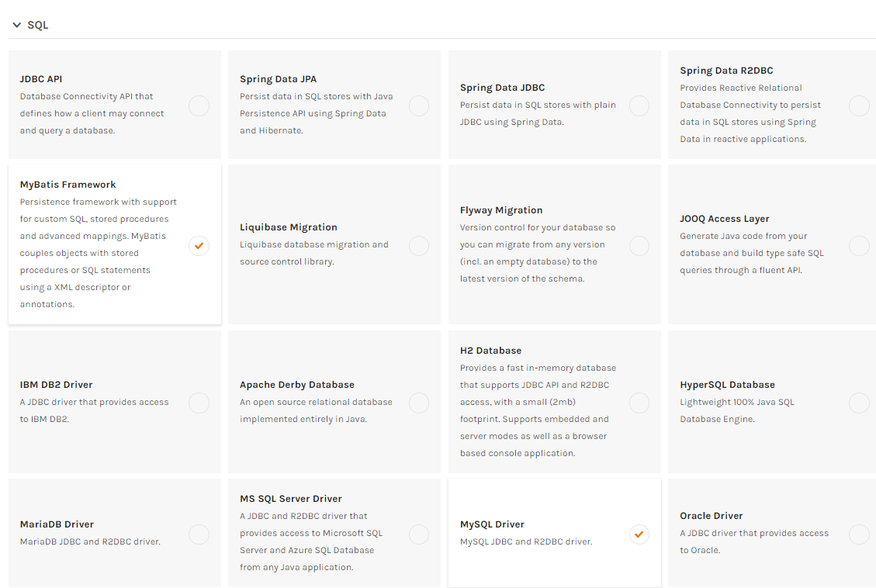Enable the Spring Data JPA dependency circle
This screenshot has width=876, height=588.
(x=419, y=105)
